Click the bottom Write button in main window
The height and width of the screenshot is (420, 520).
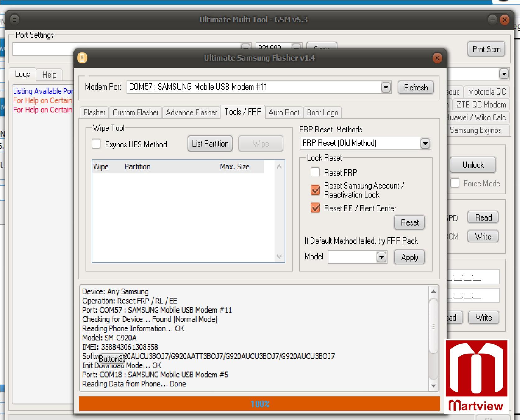point(484,317)
